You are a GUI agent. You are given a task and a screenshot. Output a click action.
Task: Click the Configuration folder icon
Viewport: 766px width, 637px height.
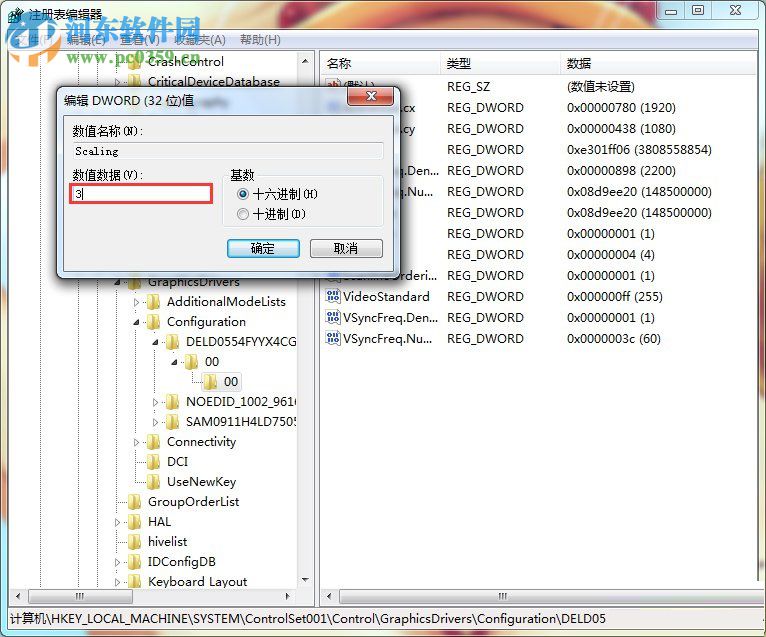[153, 322]
